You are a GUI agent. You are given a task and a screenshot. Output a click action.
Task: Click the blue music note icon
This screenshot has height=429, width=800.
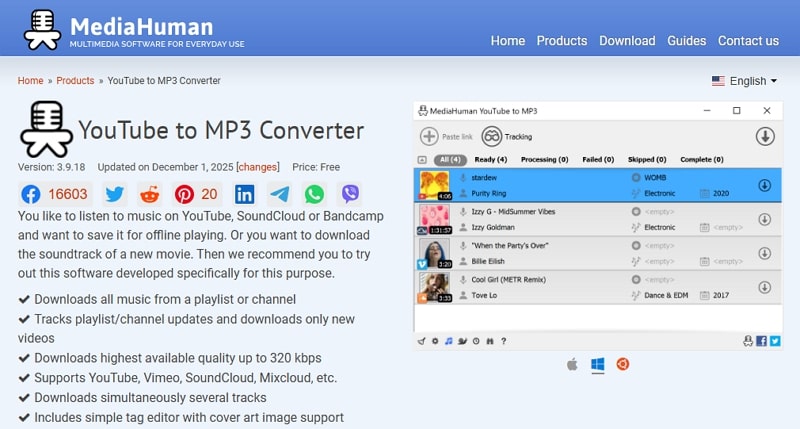pyautogui.click(x=448, y=341)
